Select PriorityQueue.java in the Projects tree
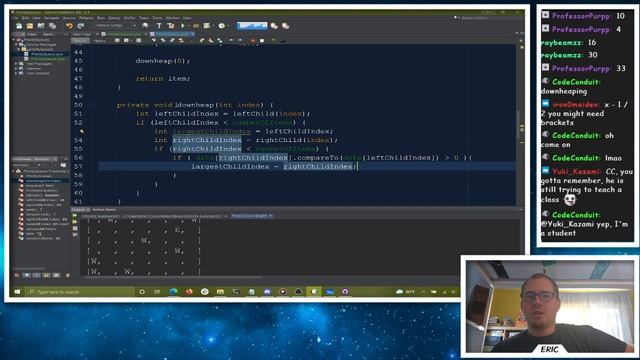The height and width of the screenshot is (360, 640). (x=47, y=54)
